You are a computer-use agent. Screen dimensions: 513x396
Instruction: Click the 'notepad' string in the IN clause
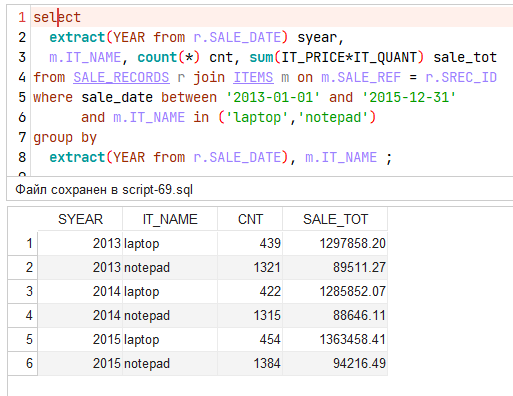333,117
